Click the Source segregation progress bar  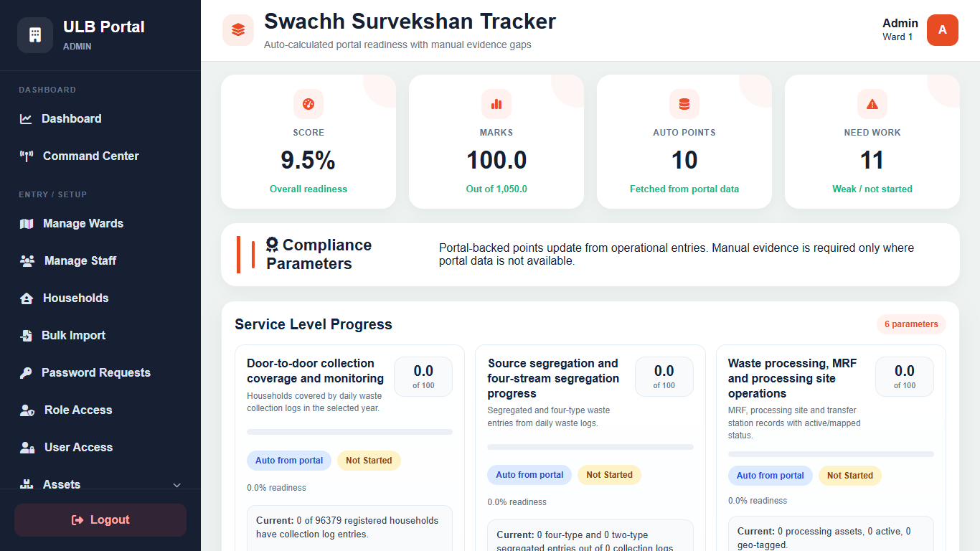[x=590, y=447]
